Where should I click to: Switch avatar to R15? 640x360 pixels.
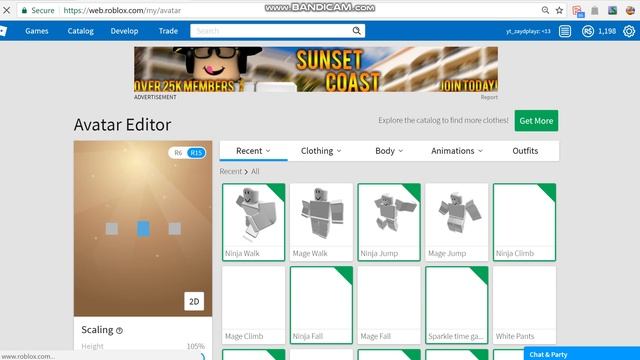(x=196, y=153)
